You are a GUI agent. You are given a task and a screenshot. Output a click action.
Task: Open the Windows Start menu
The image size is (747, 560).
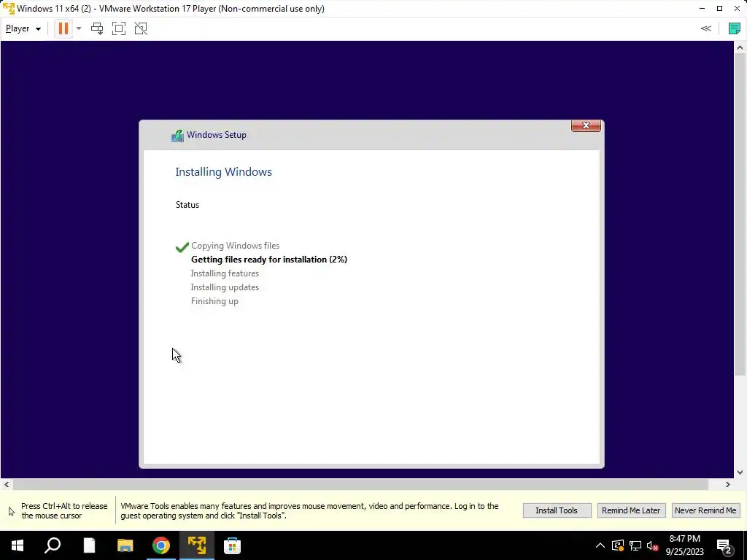coord(18,545)
